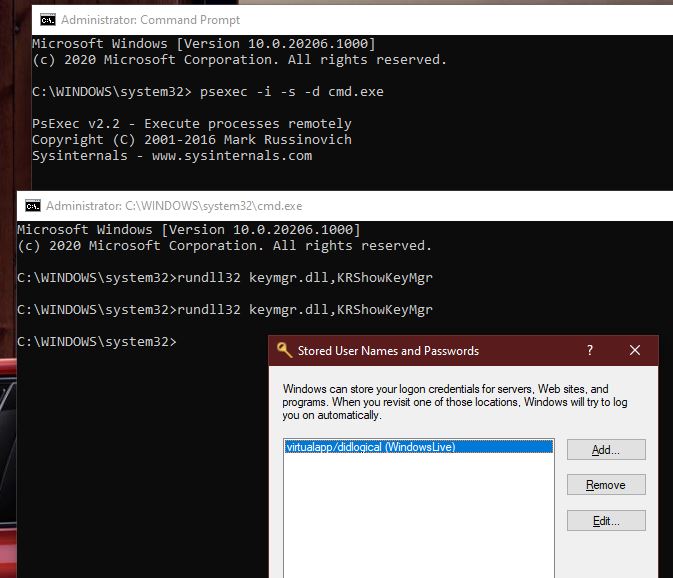Click the second rundll32 keymgr.dll,KRShowKeyMgr command

pos(305,309)
